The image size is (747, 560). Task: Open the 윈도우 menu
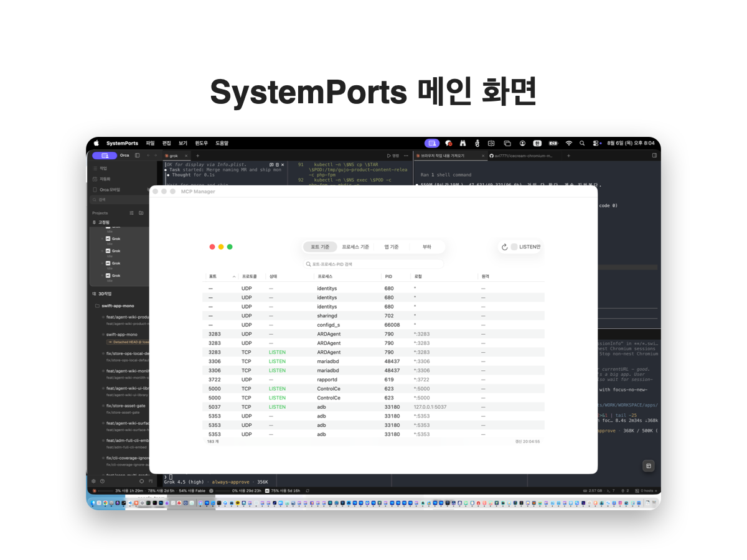pos(201,143)
